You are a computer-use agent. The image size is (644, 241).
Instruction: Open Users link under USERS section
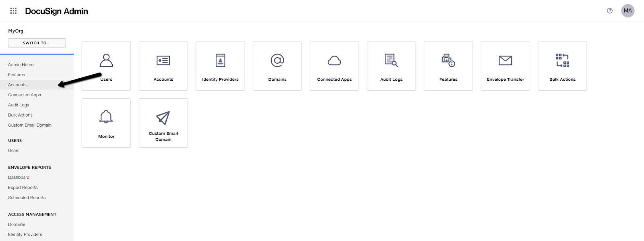tap(14, 150)
